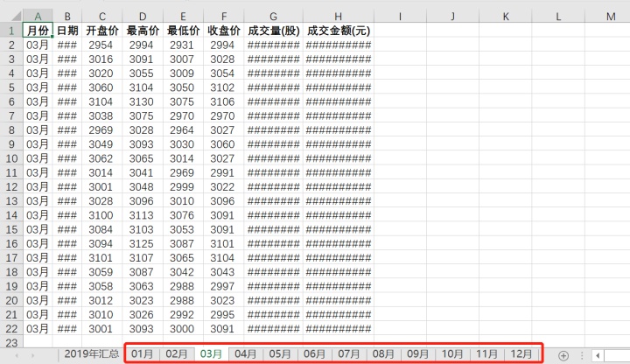Switch to the 02月 sheet tab
Viewport: 630px width, 364px height.
(x=177, y=354)
